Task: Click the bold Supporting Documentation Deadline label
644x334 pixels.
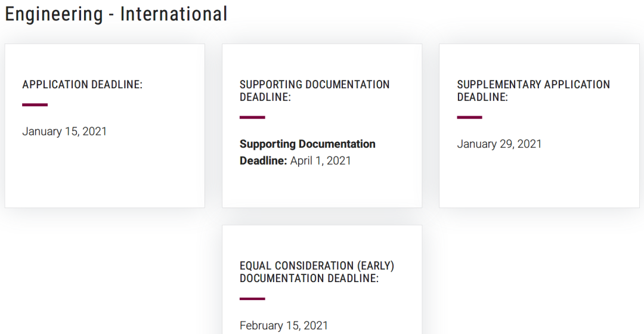Action: click(307, 152)
